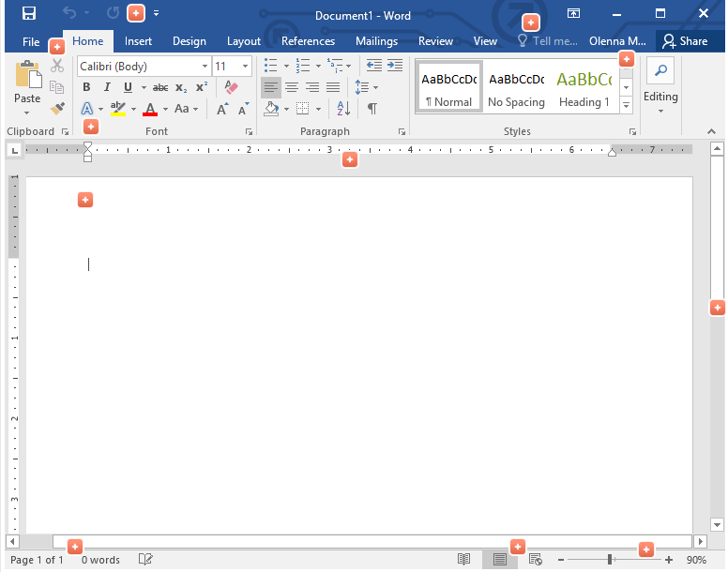The width and height of the screenshot is (728, 572).
Task: Switch to Read Mode view
Action: (463, 560)
